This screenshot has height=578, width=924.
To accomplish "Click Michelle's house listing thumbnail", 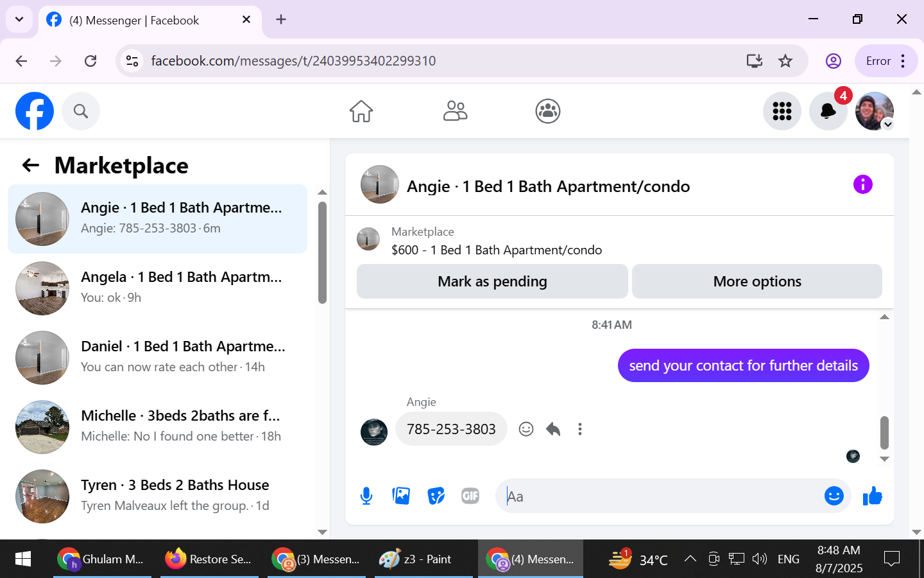I will (42, 427).
